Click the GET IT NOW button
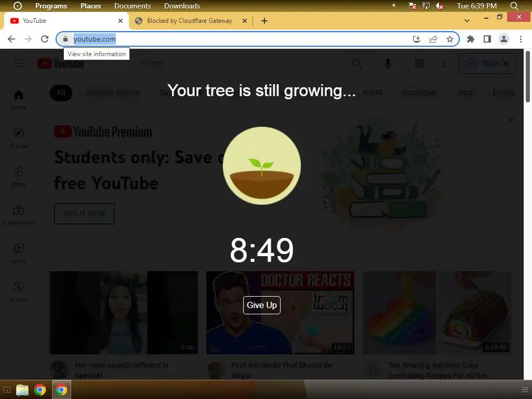The height and width of the screenshot is (399, 532). coord(84,214)
